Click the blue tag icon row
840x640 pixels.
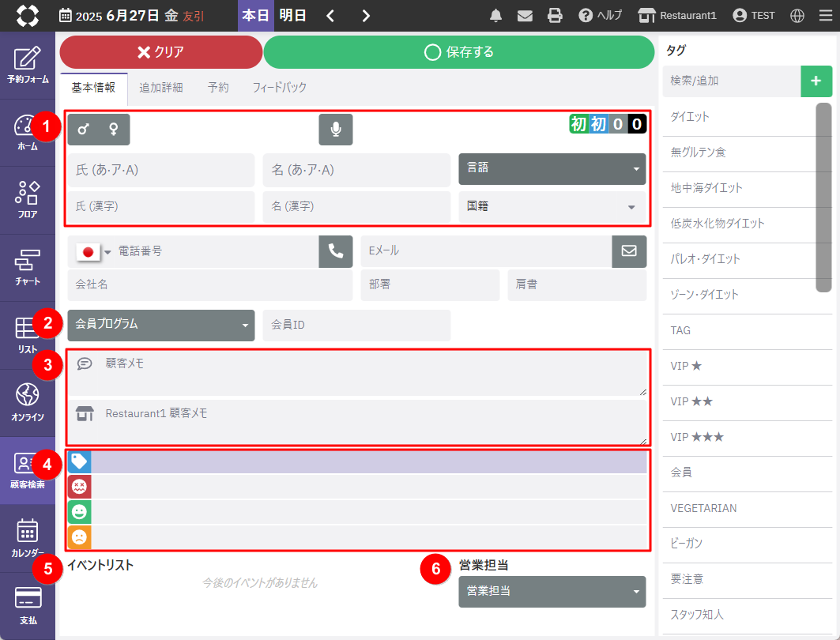click(x=80, y=462)
